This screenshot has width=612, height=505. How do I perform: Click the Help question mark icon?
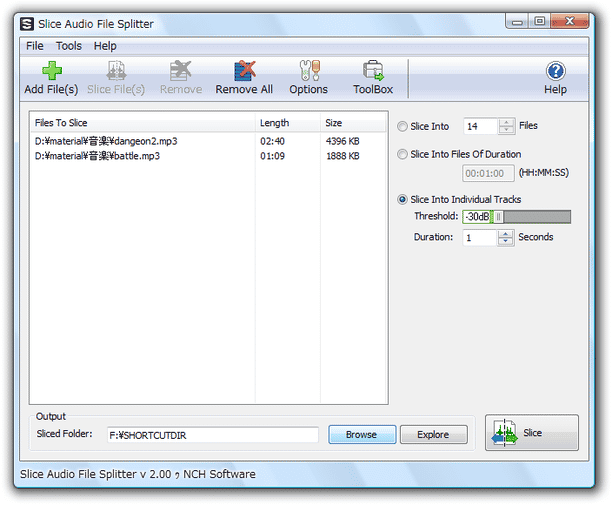click(x=556, y=71)
